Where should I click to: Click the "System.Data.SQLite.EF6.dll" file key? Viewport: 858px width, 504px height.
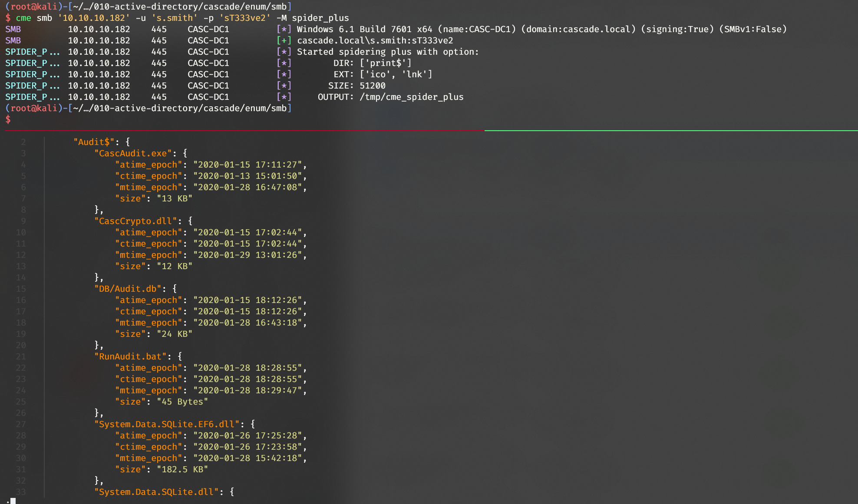click(x=167, y=424)
